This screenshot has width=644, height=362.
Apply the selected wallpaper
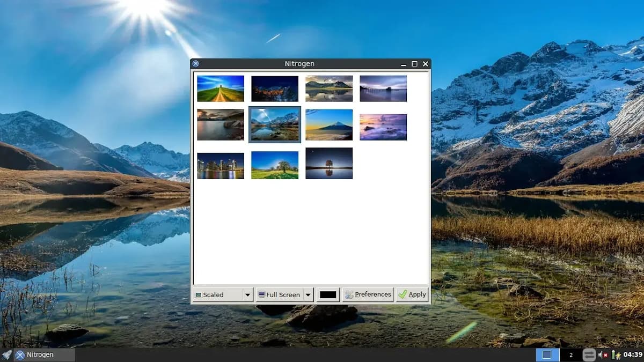(x=412, y=294)
